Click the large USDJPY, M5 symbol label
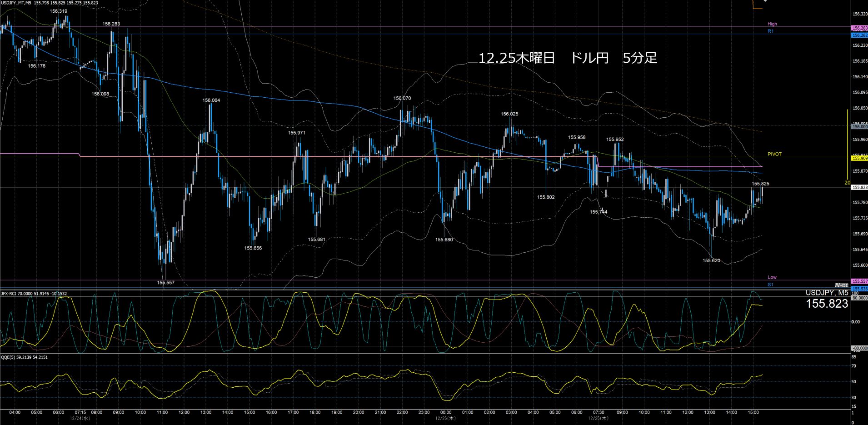This screenshot has width=868, height=425. pyautogui.click(x=827, y=293)
